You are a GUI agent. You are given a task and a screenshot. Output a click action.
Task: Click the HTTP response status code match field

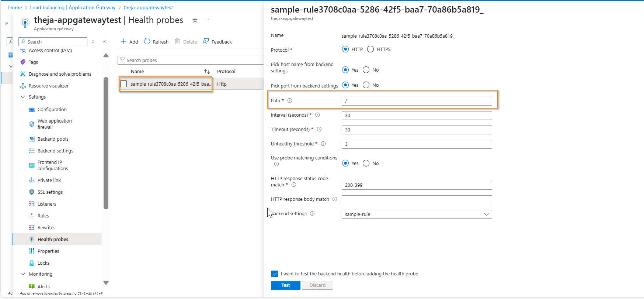(x=417, y=185)
